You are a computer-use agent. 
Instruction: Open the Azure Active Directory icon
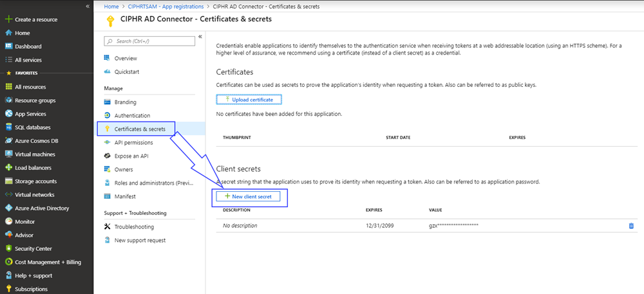(8, 208)
